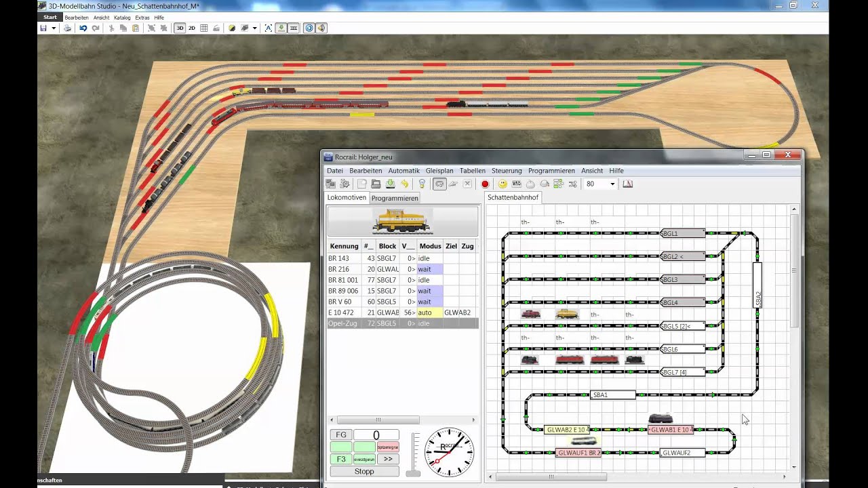Toggle the track ruler toolbar button
Viewport: 868px width, 488px height.
(294, 28)
